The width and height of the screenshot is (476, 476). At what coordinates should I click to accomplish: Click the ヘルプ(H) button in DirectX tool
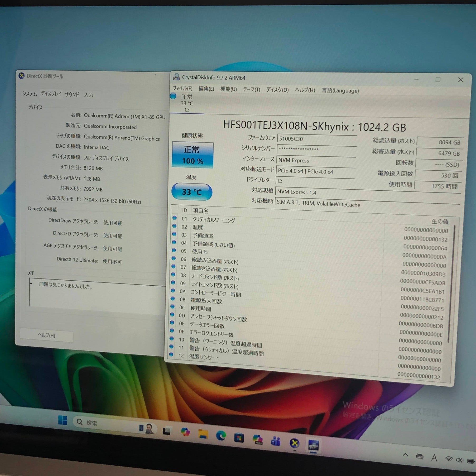pyautogui.click(x=46, y=335)
